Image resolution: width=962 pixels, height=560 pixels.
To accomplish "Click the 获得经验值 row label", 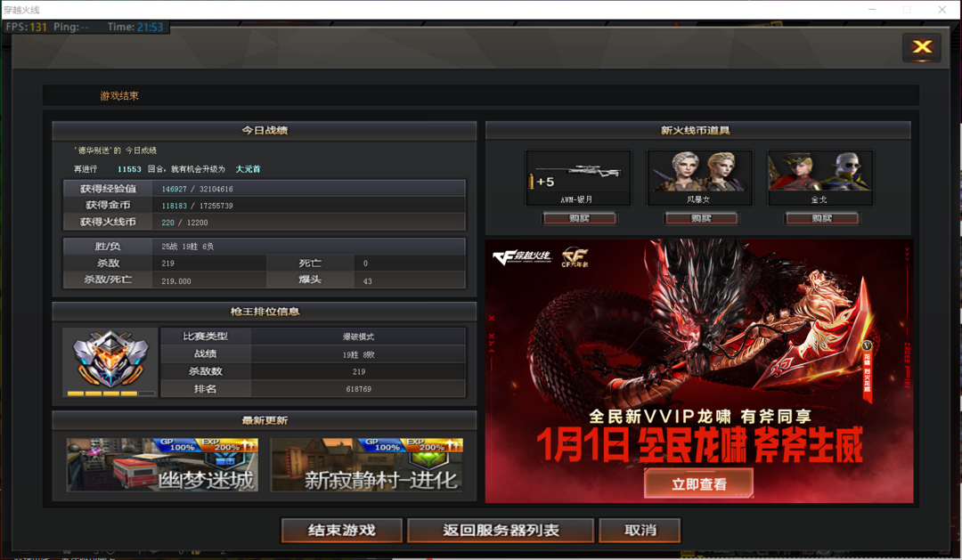I will pyautogui.click(x=108, y=189).
